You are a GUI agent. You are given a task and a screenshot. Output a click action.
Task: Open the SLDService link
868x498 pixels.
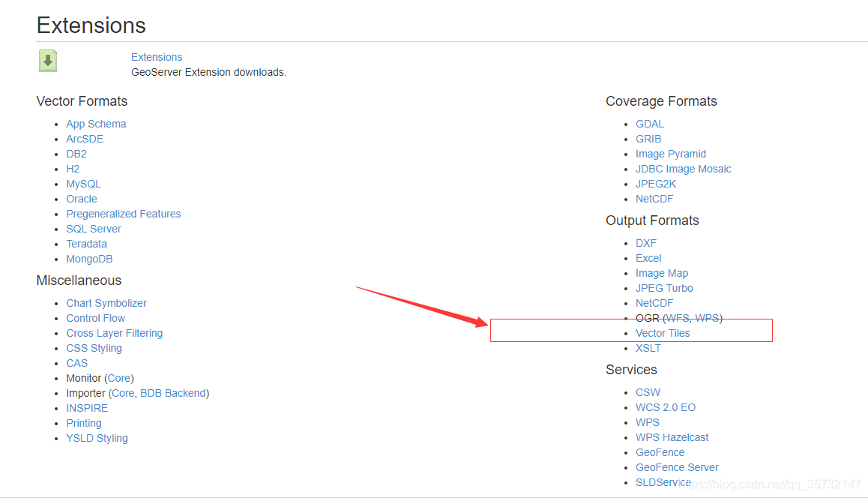663,482
